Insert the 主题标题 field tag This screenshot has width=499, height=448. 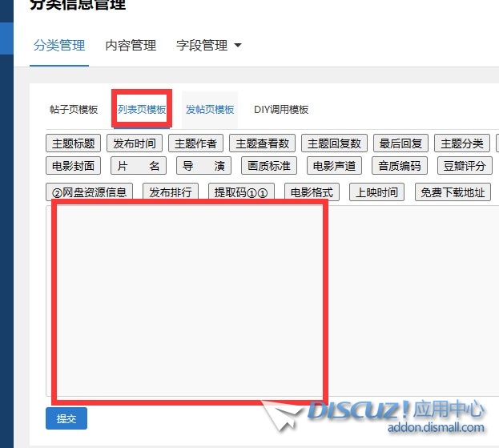tap(73, 143)
